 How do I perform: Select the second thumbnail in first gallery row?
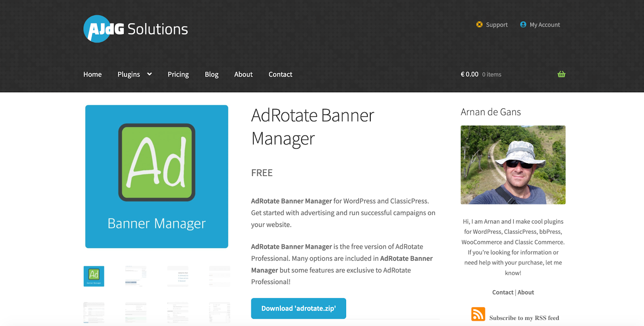click(136, 276)
